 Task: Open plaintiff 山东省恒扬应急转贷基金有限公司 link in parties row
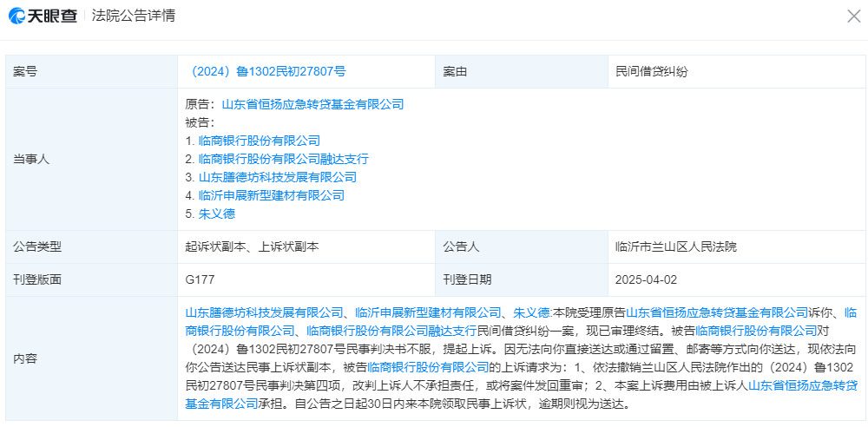point(312,104)
